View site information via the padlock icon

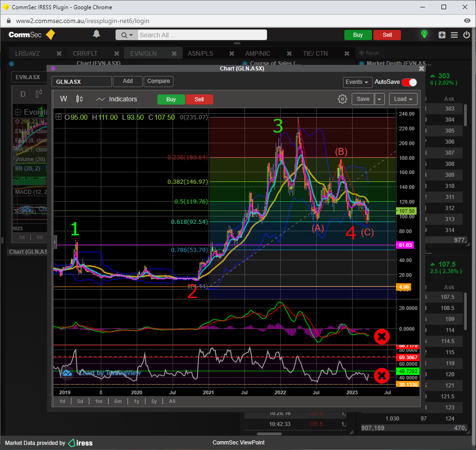9,21
